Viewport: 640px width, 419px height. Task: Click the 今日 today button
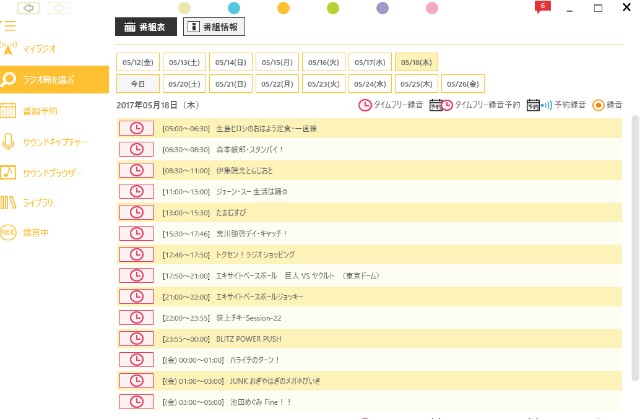tap(138, 84)
